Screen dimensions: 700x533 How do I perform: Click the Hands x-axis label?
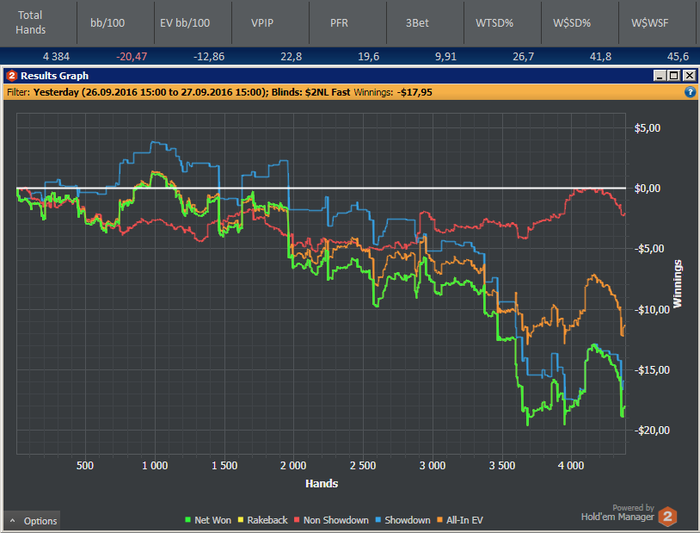(x=321, y=483)
